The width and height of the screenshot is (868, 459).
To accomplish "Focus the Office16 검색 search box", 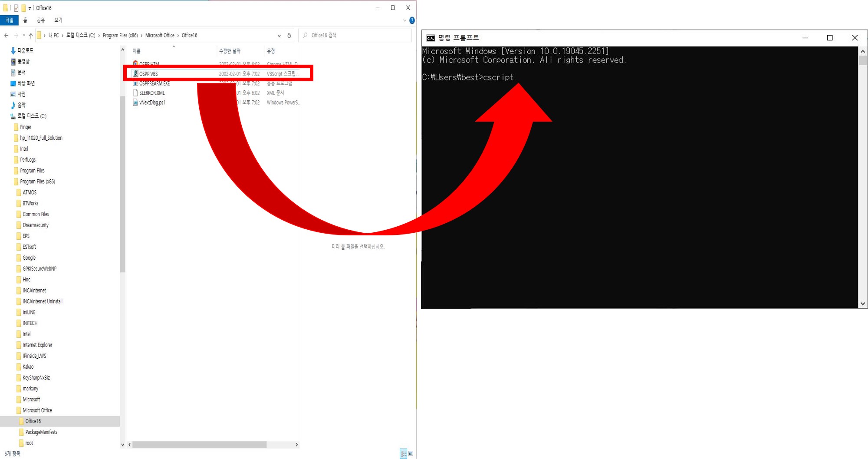I will (355, 35).
